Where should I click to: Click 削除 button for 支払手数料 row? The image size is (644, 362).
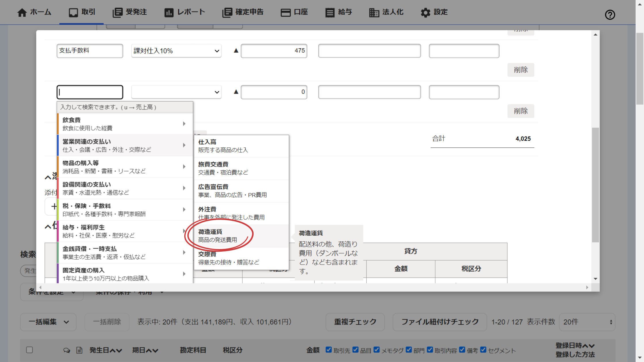click(x=521, y=70)
